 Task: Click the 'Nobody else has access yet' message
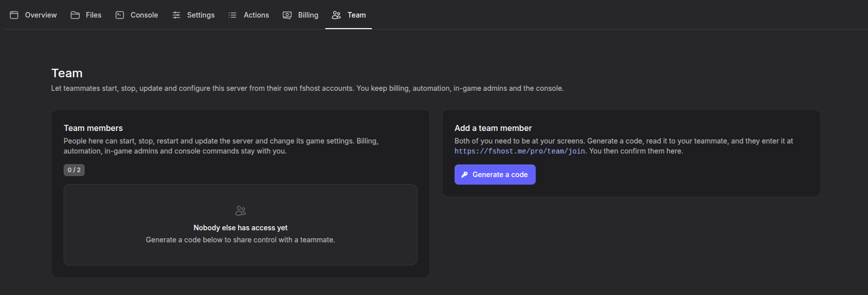click(x=241, y=228)
